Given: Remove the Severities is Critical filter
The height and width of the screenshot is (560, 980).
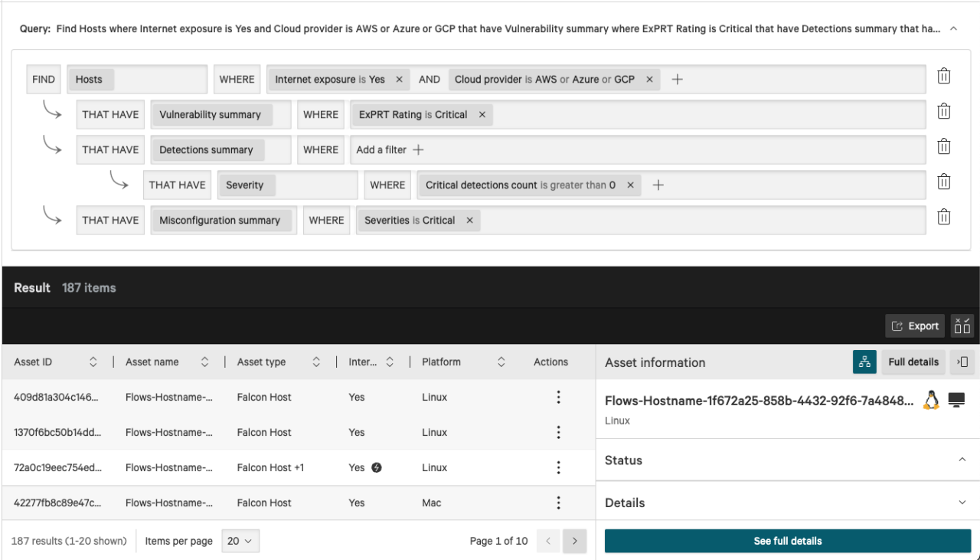Looking at the screenshot, I should click(469, 220).
